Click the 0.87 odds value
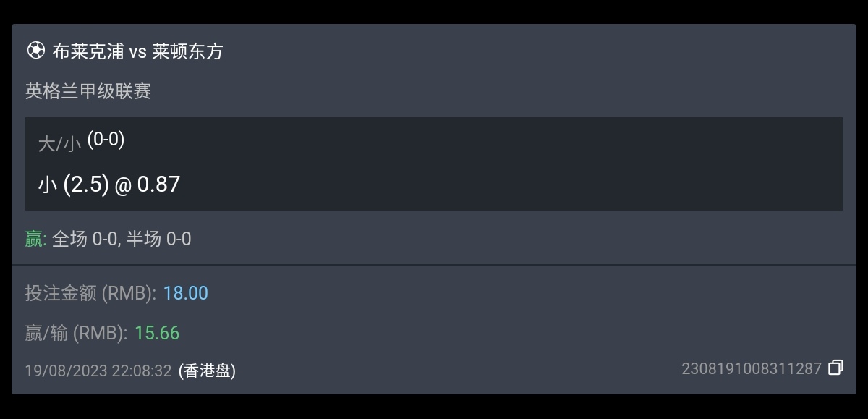Image resolution: width=868 pixels, height=419 pixels. coord(158,185)
